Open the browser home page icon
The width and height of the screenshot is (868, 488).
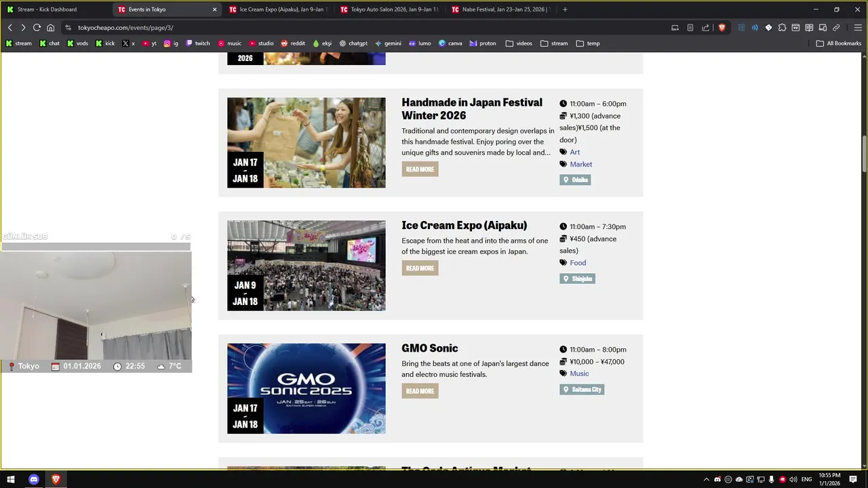(50, 28)
